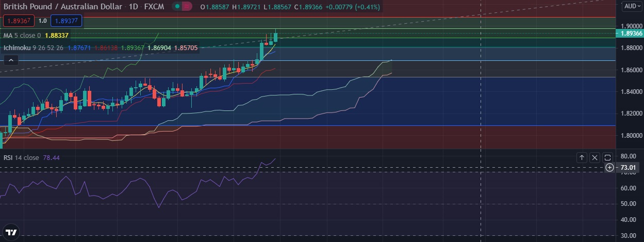Click Ichimoku blue value 1.87671
644x242 pixels.
(x=79, y=47)
